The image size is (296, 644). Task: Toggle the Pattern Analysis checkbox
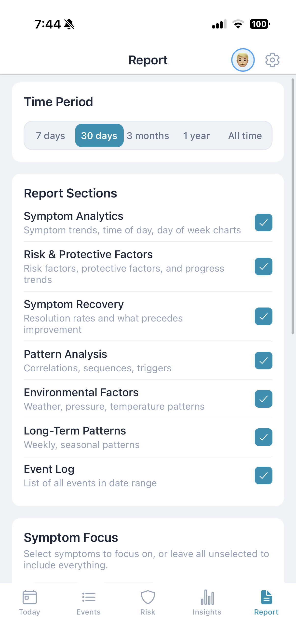pos(263,361)
